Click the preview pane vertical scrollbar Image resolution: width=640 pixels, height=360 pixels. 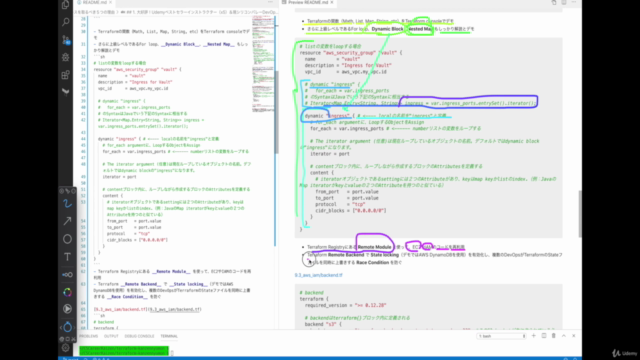click(580, 213)
